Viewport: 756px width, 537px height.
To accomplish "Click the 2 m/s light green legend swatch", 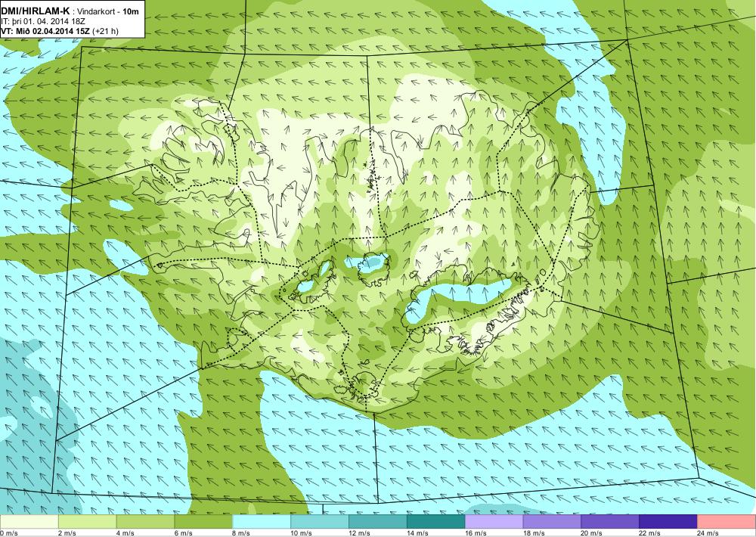I will [x=87, y=522].
